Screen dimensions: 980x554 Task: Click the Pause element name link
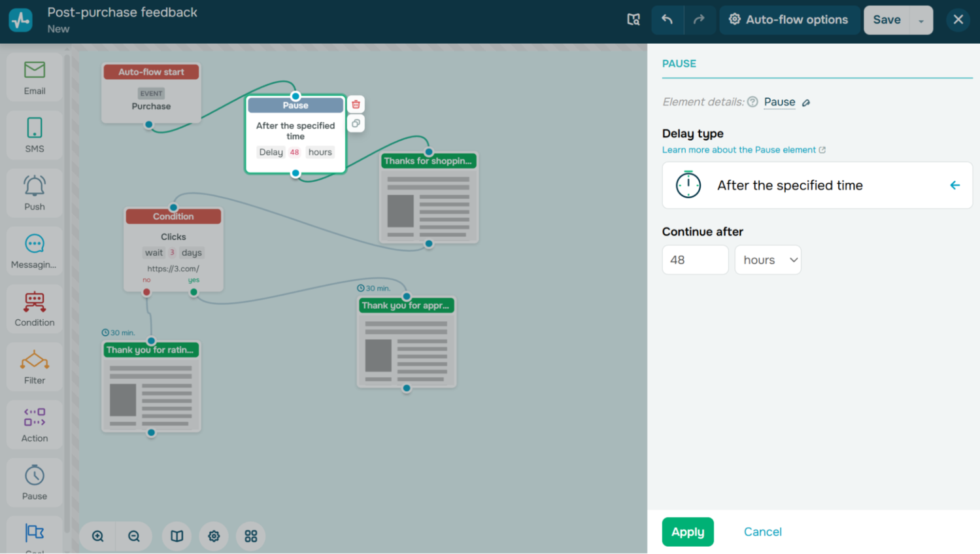[780, 102]
